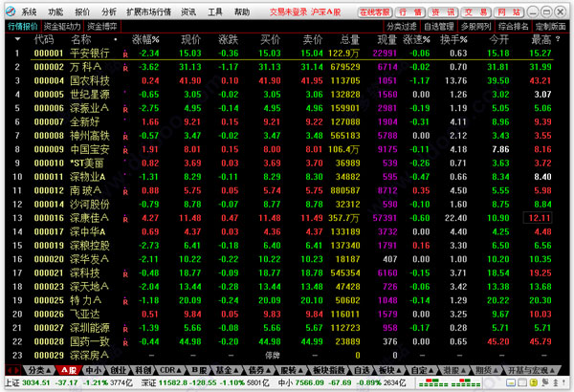The height and width of the screenshot is (392, 574).
Task: Expand the CDR▲ tab menu
Action: (x=170, y=370)
